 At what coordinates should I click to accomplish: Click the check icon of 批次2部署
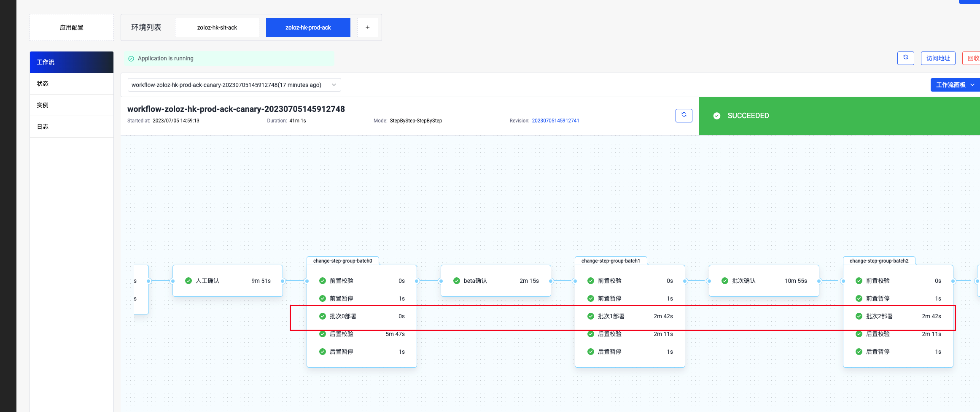point(859,316)
